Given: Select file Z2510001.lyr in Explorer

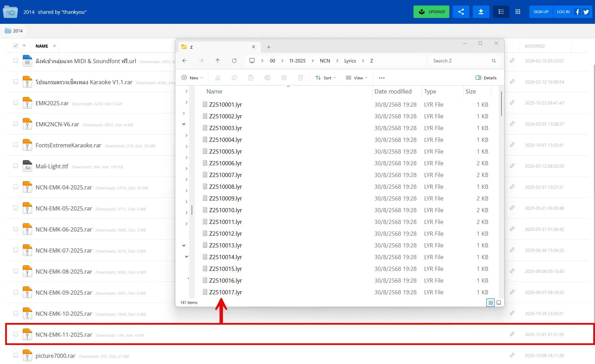Looking at the screenshot, I should coord(225,105).
